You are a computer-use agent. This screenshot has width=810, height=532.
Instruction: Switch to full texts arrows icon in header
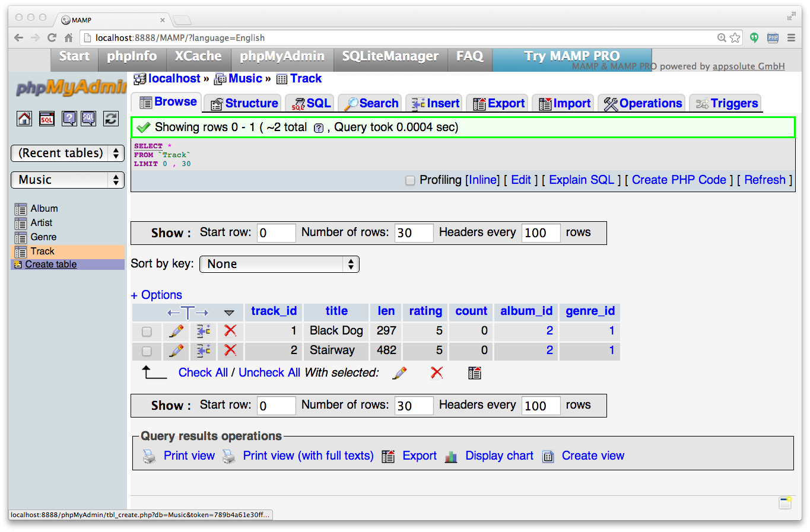[x=188, y=312]
